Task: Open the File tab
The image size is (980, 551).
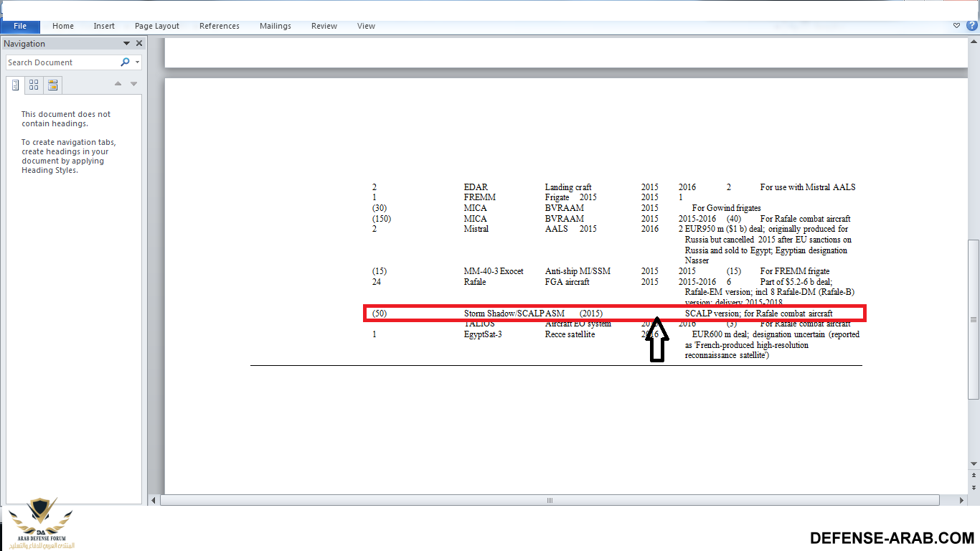Action: [20, 26]
